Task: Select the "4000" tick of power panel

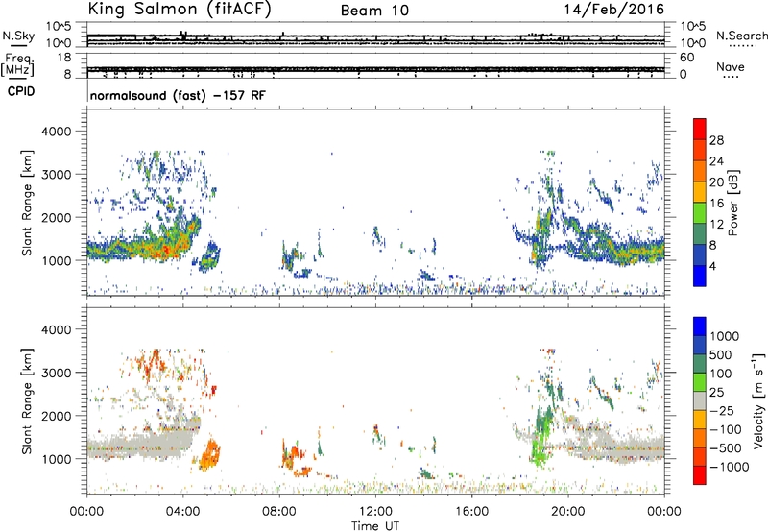Action: [x=56, y=132]
